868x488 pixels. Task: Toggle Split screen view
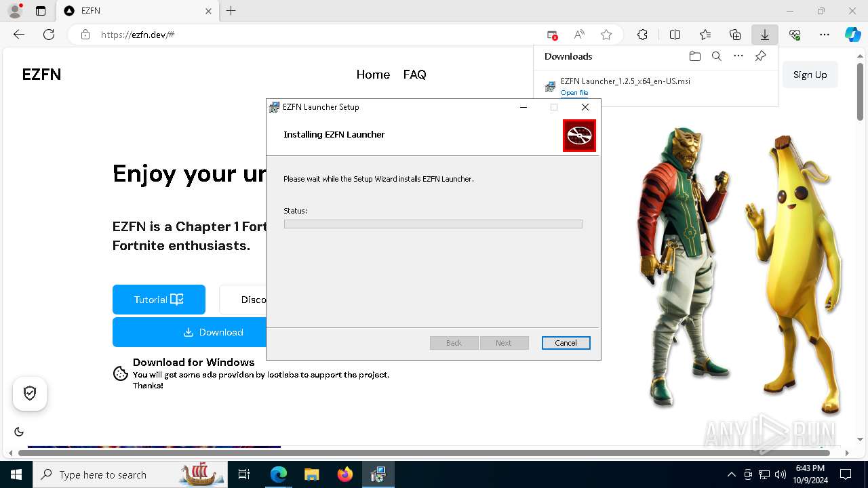click(675, 35)
